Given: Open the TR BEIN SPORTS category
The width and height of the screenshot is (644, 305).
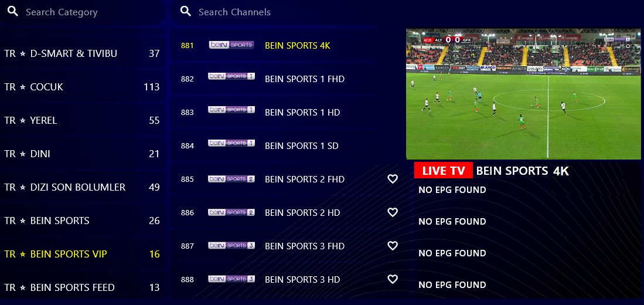Looking at the screenshot, I should (83, 221).
